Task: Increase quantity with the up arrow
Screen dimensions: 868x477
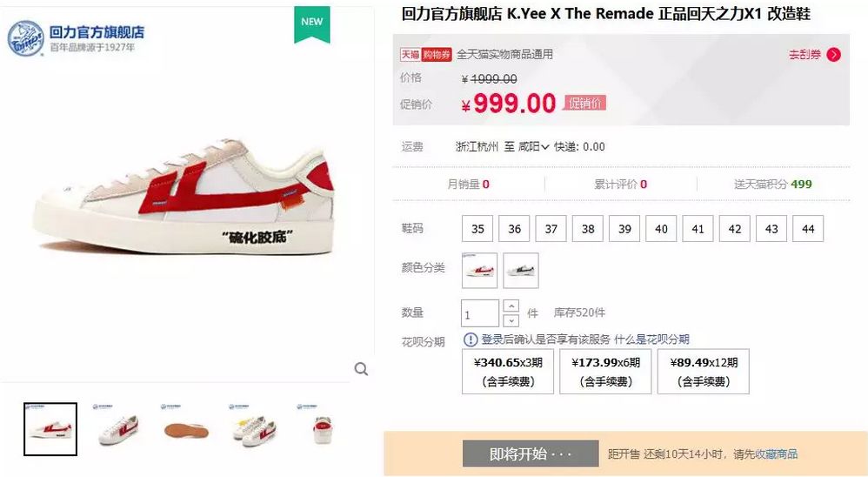Action: tap(511, 306)
